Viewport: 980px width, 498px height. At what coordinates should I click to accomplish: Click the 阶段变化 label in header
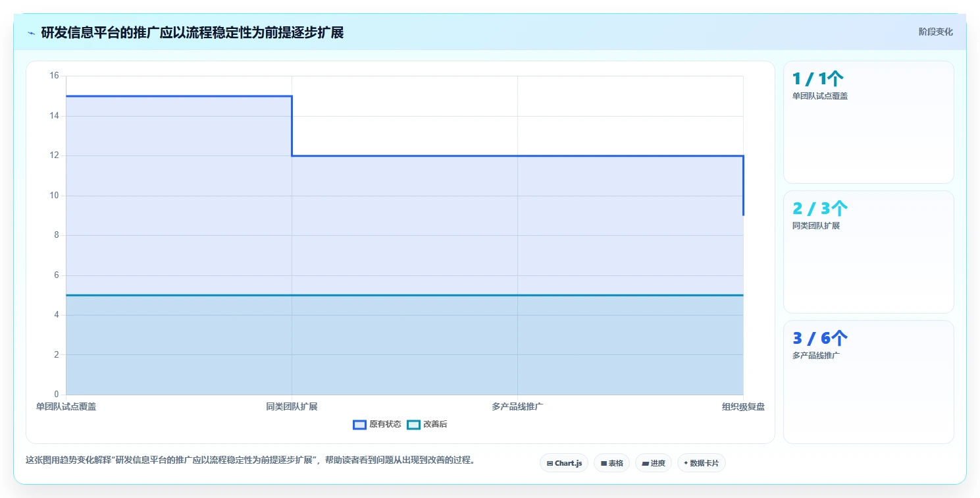pos(935,32)
